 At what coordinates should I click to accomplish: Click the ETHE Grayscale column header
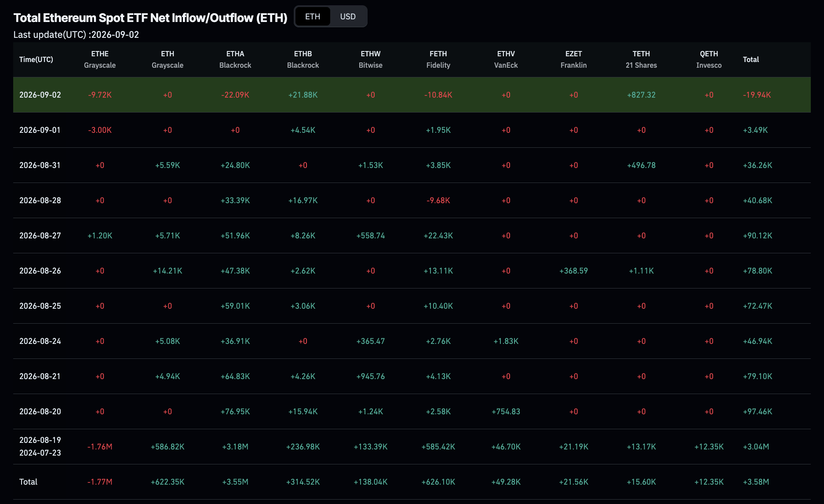click(x=100, y=59)
